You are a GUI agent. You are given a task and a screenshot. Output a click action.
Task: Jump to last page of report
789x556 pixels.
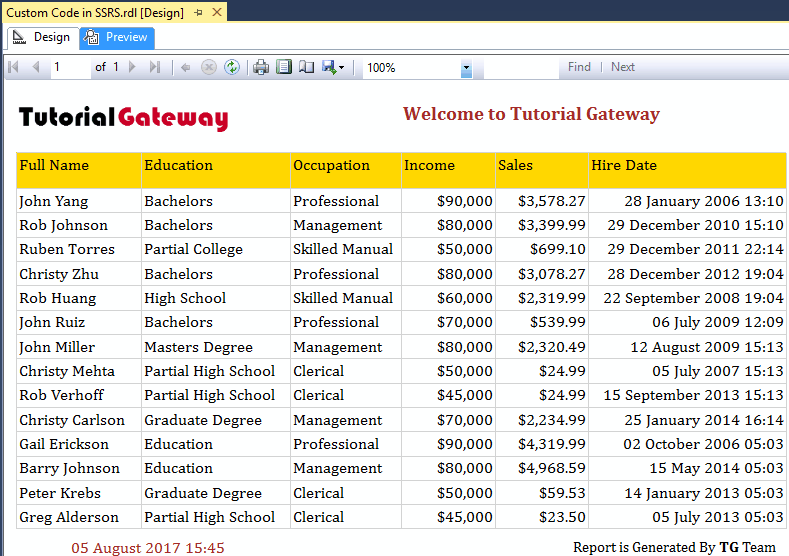tap(155, 67)
